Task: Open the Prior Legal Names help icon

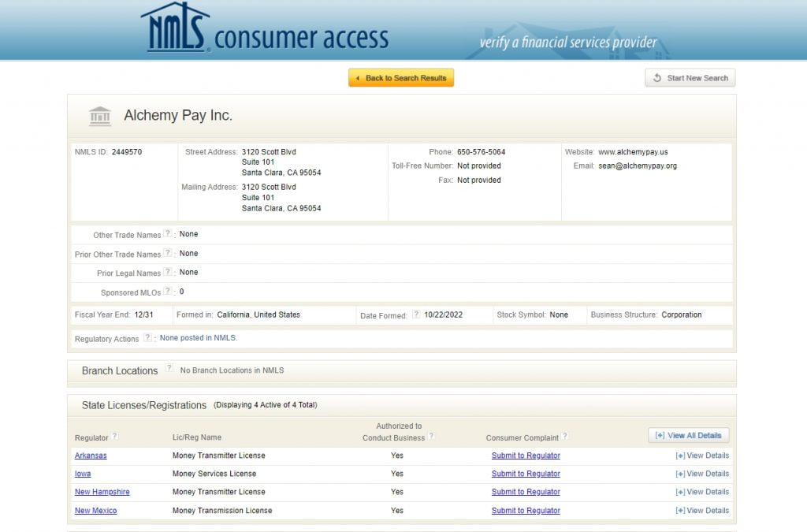Action: [x=168, y=272]
